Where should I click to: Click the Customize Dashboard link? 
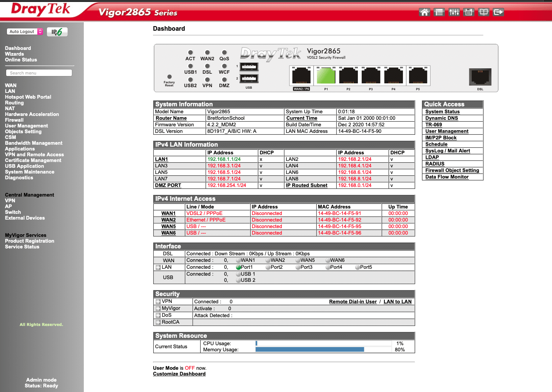coord(179,374)
